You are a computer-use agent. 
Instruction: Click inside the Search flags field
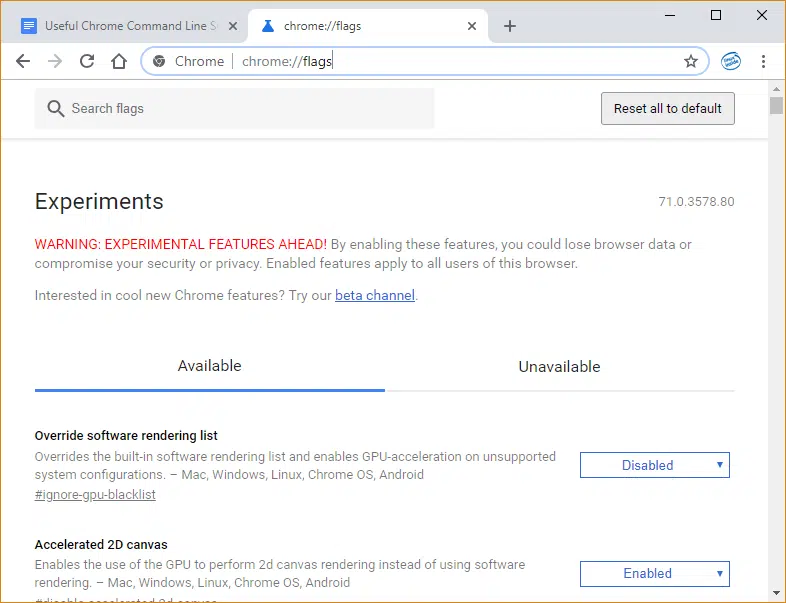click(240, 108)
